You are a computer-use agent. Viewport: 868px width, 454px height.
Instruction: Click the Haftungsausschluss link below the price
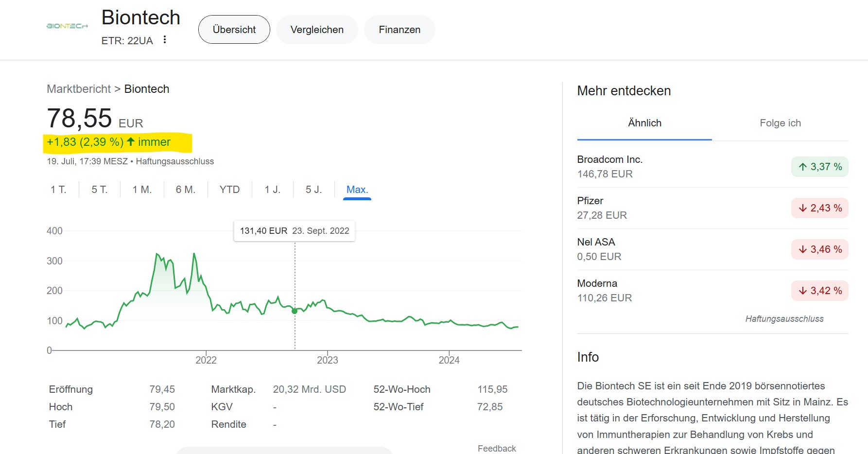[x=175, y=161]
